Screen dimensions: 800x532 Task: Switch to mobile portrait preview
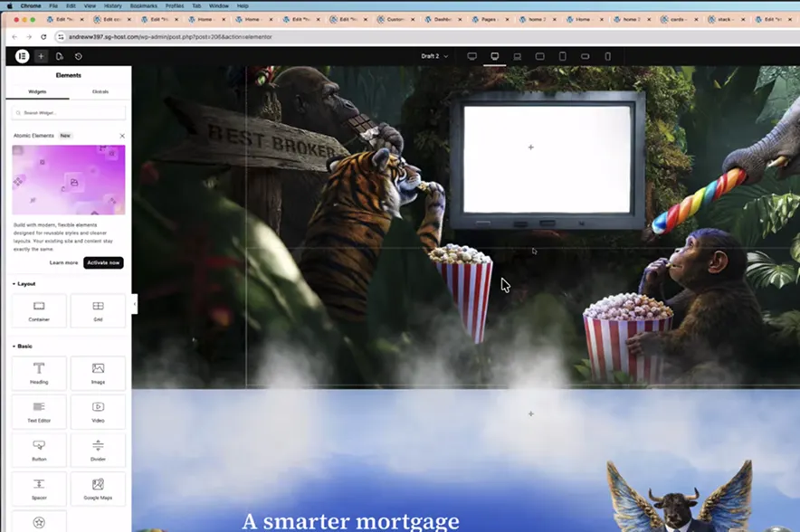pyautogui.click(x=607, y=56)
